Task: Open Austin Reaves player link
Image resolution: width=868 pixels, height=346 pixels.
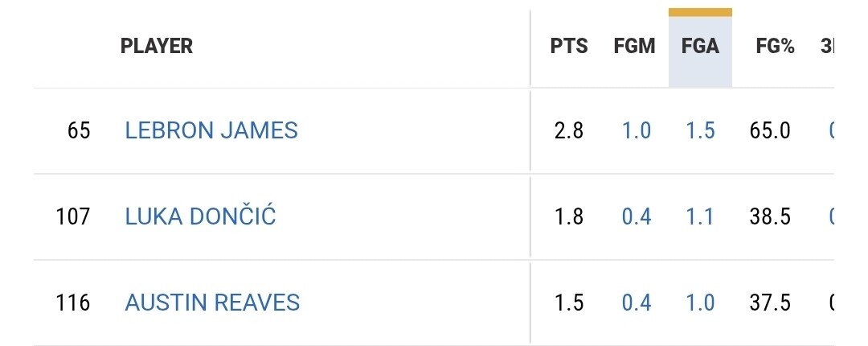Action: pyautogui.click(x=212, y=303)
